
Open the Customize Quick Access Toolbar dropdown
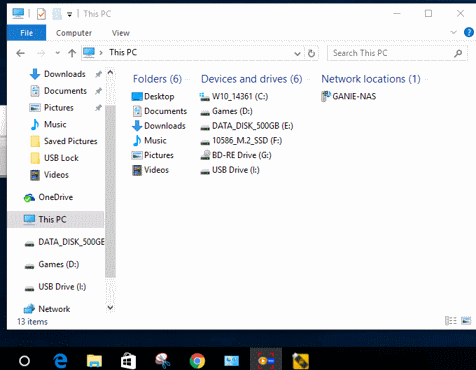coord(69,14)
